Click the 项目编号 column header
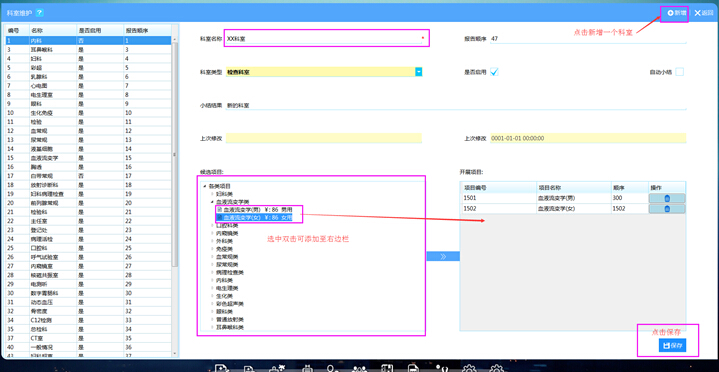This screenshot has height=372, width=719. click(x=498, y=188)
